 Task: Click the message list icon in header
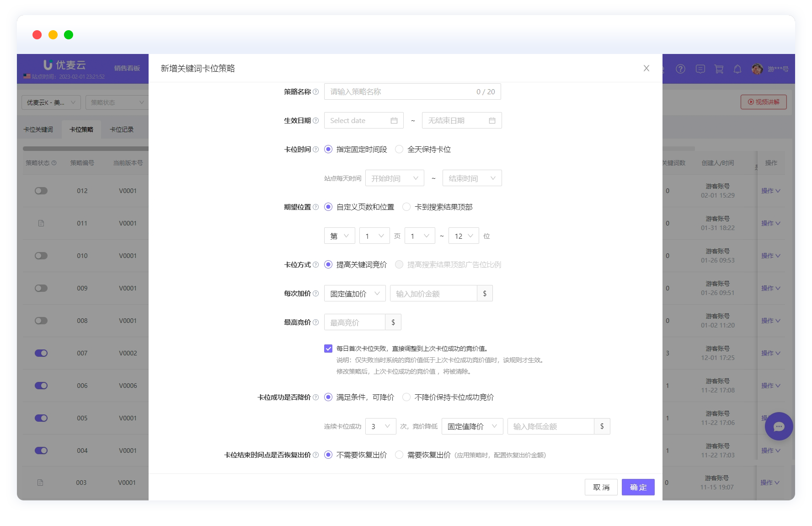[x=700, y=69]
